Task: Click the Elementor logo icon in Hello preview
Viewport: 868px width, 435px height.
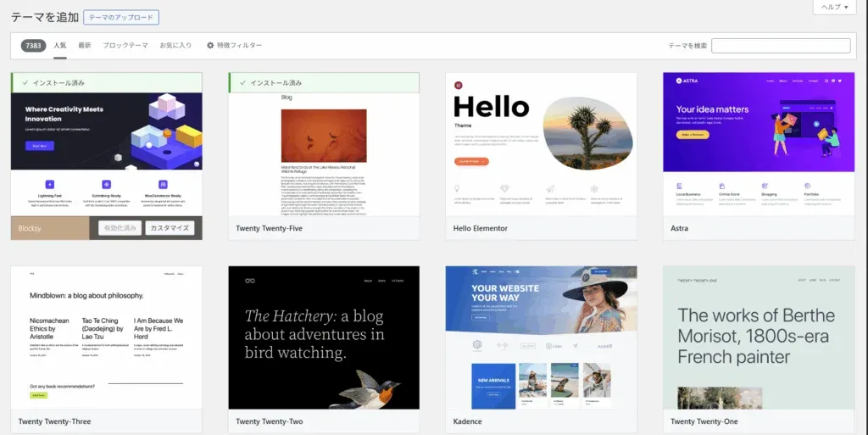Action: click(x=458, y=86)
